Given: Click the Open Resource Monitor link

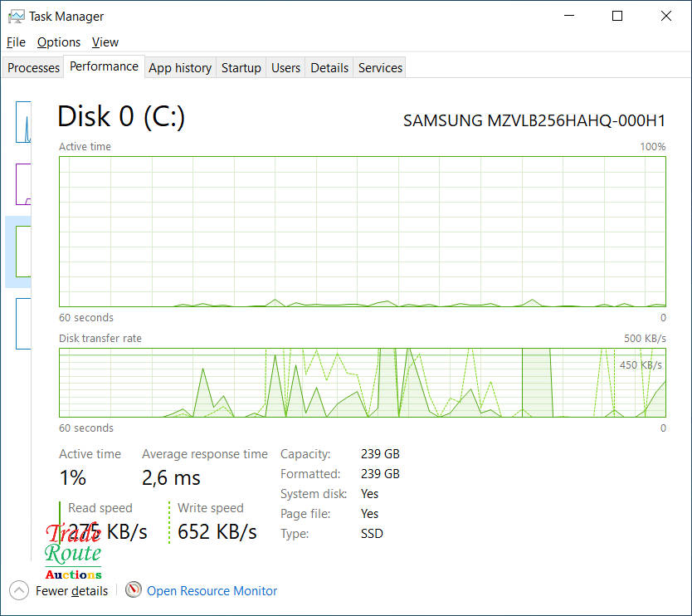Looking at the screenshot, I should point(212,591).
